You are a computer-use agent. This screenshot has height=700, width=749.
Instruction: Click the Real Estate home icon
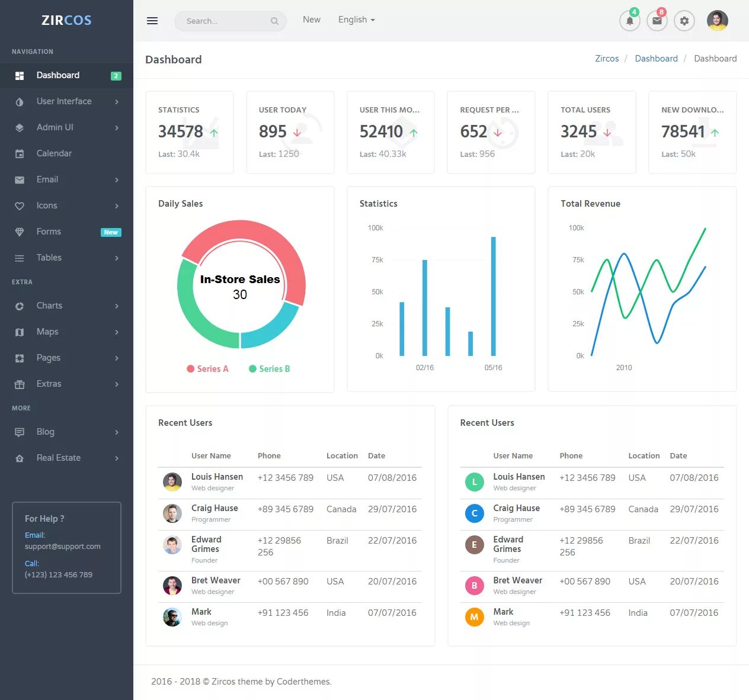pos(20,458)
